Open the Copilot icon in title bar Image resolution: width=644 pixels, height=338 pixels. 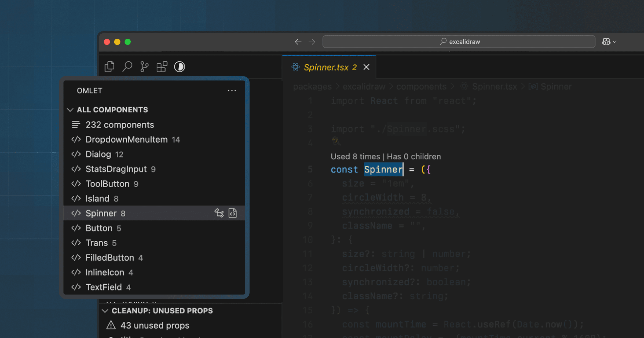[606, 42]
